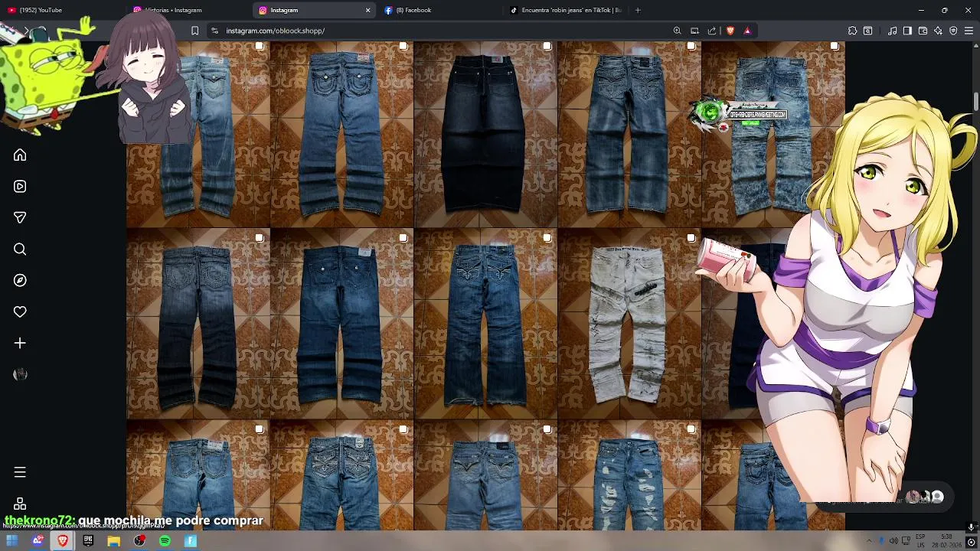Click the share icon in address bar
This screenshot has height=551, width=980.
(x=712, y=31)
